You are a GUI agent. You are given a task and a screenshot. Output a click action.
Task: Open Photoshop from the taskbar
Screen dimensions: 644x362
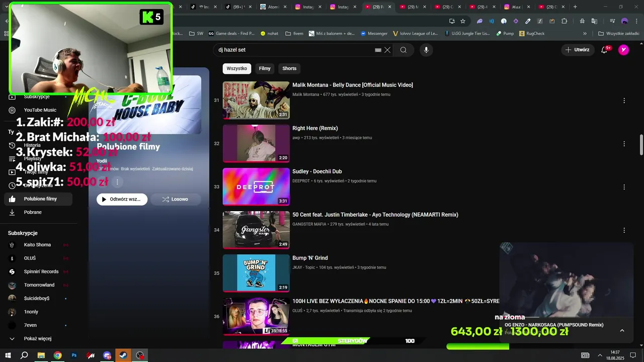(x=74, y=355)
